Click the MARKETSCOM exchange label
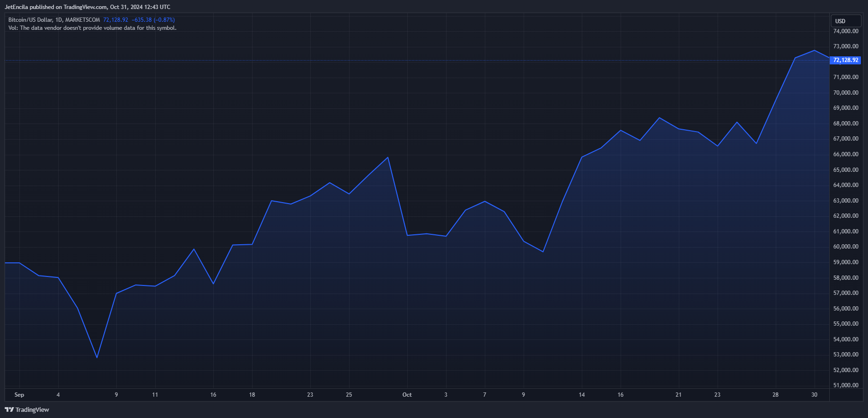This screenshot has height=418, width=868. 82,20
